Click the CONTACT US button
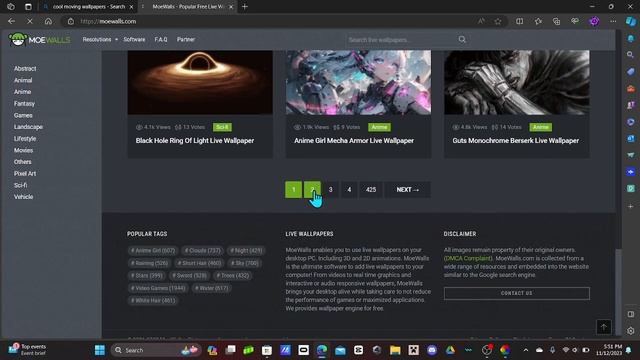The width and height of the screenshot is (640, 360). point(517,293)
